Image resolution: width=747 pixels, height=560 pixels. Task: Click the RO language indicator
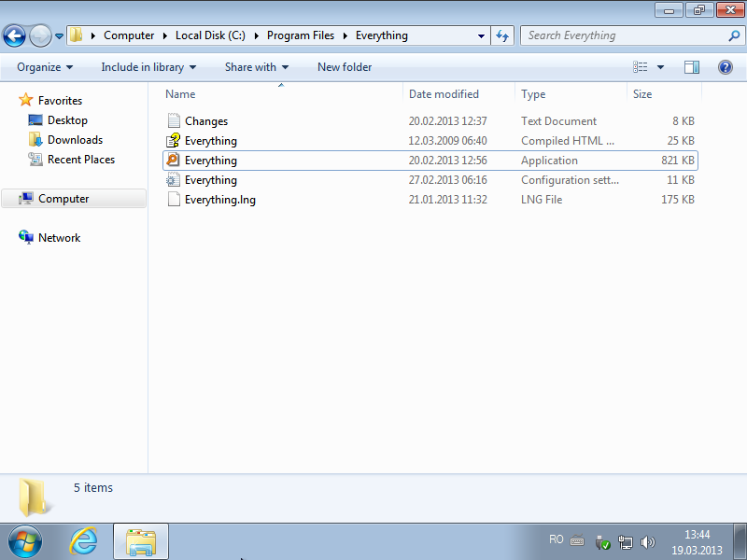coord(556,539)
